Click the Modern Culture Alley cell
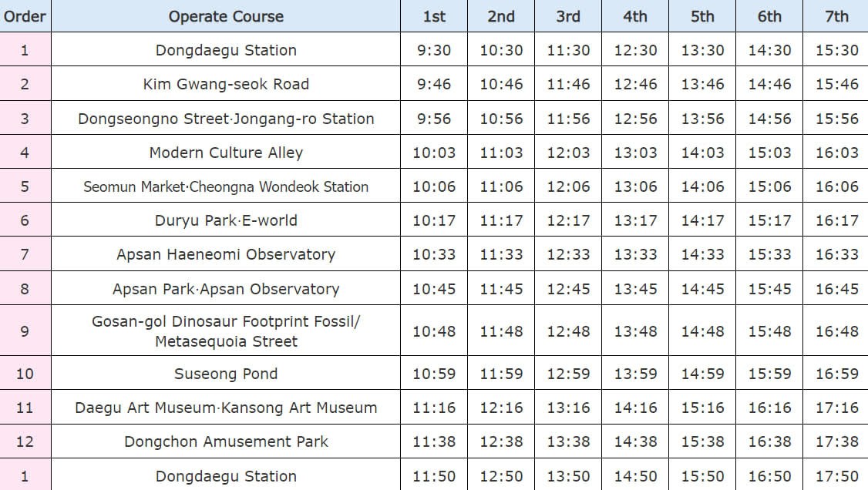The height and width of the screenshot is (490, 868). click(x=226, y=153)
